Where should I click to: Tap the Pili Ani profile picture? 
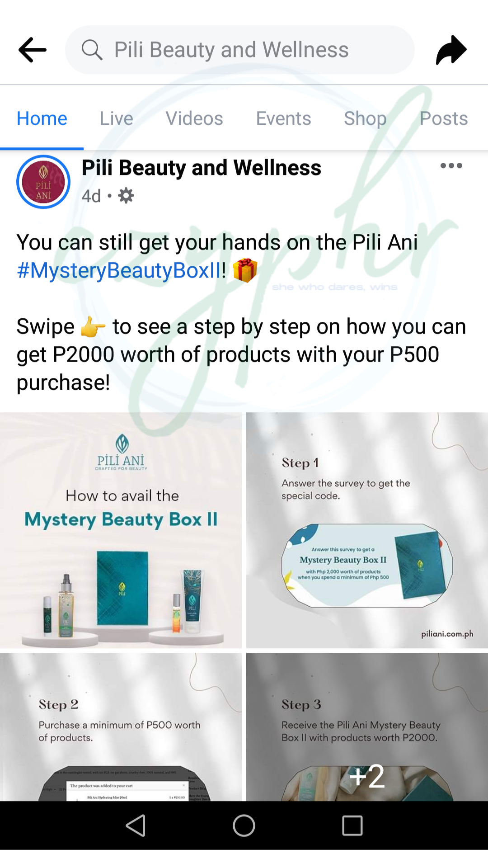pos(43,182)
